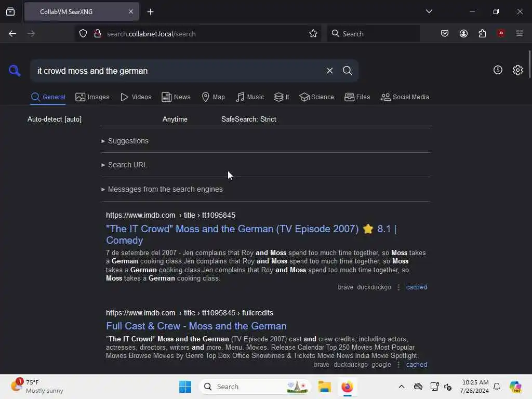Select the General search tab
The height and width of the screenshot is (399, 532).
pyautogui.click(x=48, y=97)
